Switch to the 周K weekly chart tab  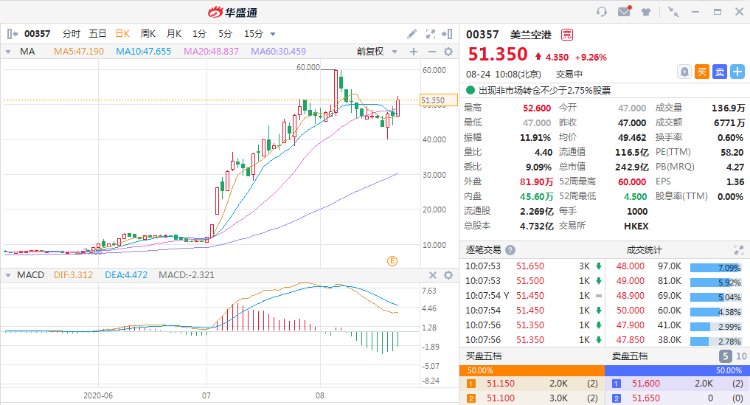[x=148, y=33]
